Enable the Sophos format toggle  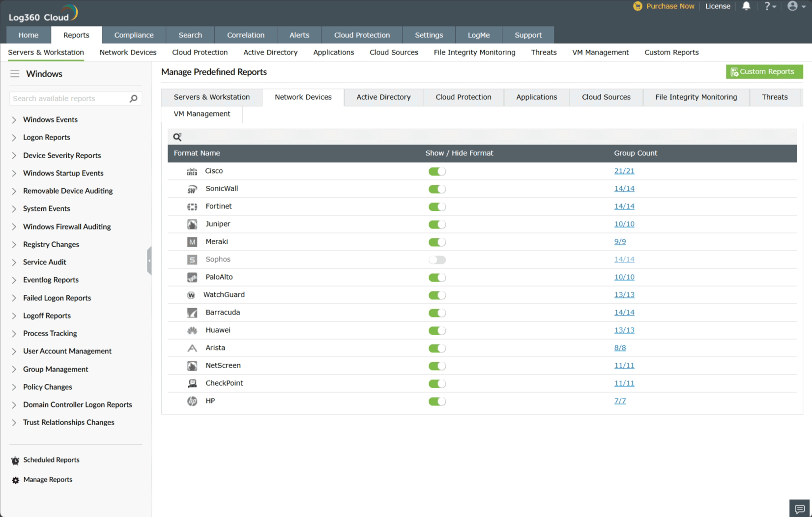(437, 259)
